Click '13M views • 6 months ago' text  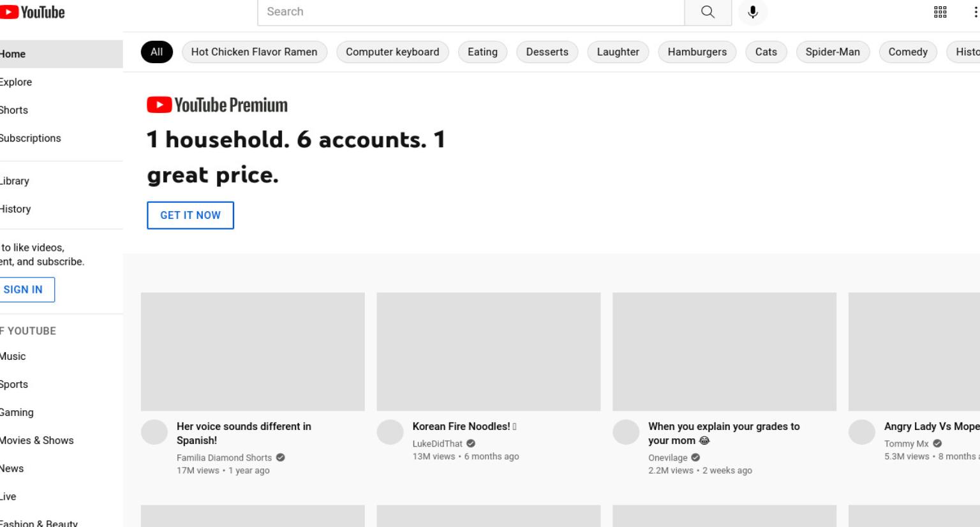[466, 456]
